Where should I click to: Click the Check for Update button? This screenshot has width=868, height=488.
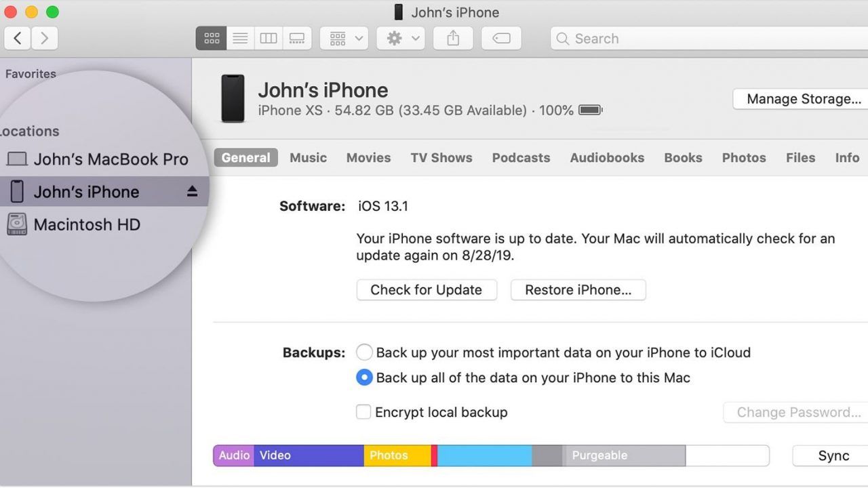coord(427,290)
